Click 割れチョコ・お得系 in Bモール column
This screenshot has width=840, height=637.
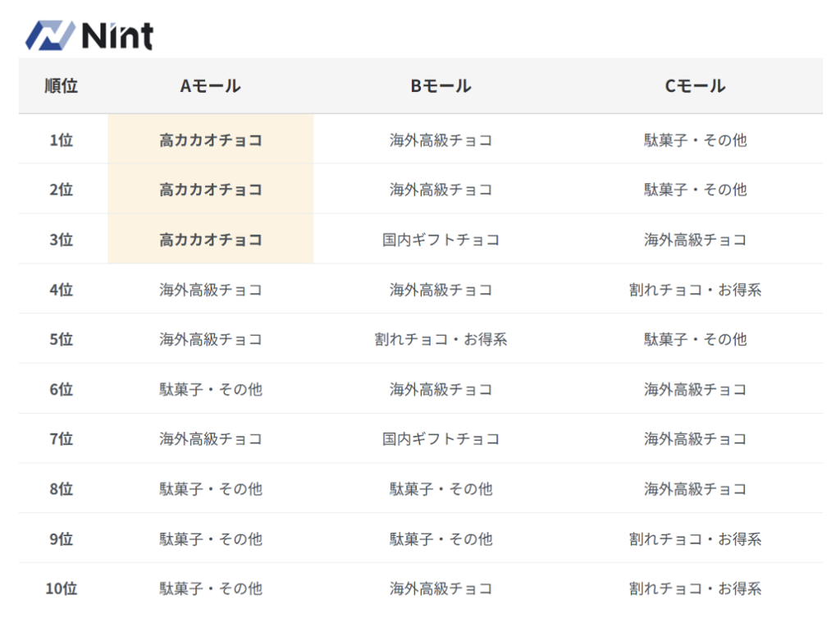pos(441,339)
